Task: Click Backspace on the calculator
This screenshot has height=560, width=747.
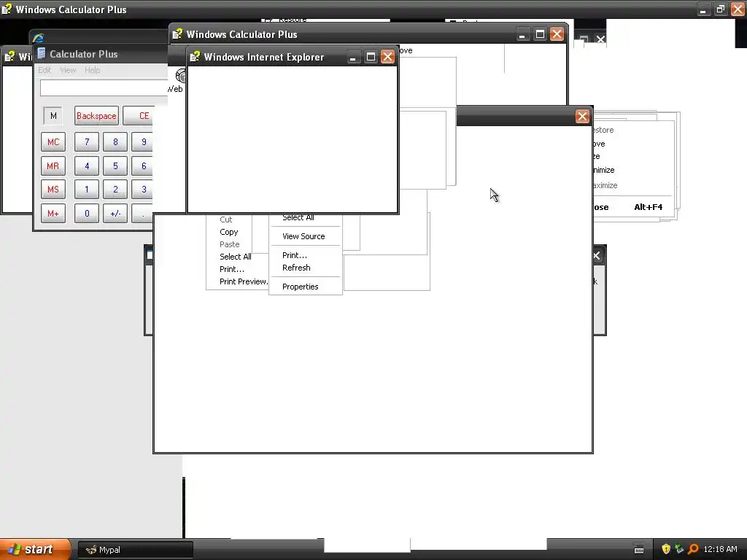Action: (96, 116)
